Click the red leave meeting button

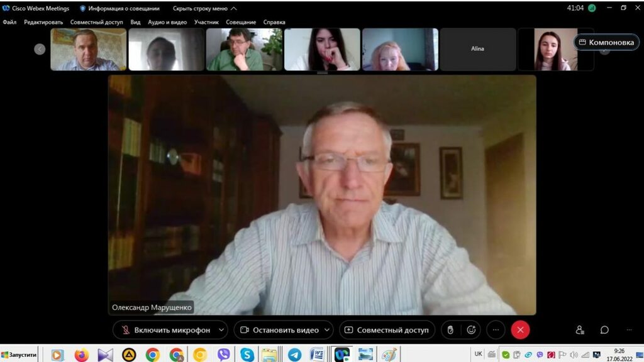tap(520, 330)
